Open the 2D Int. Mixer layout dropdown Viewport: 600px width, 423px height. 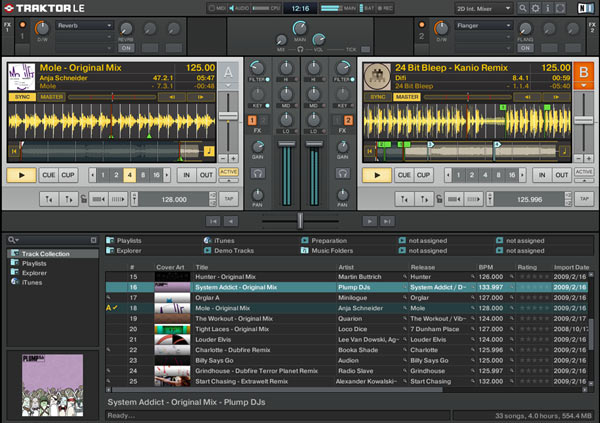point(484,8)
